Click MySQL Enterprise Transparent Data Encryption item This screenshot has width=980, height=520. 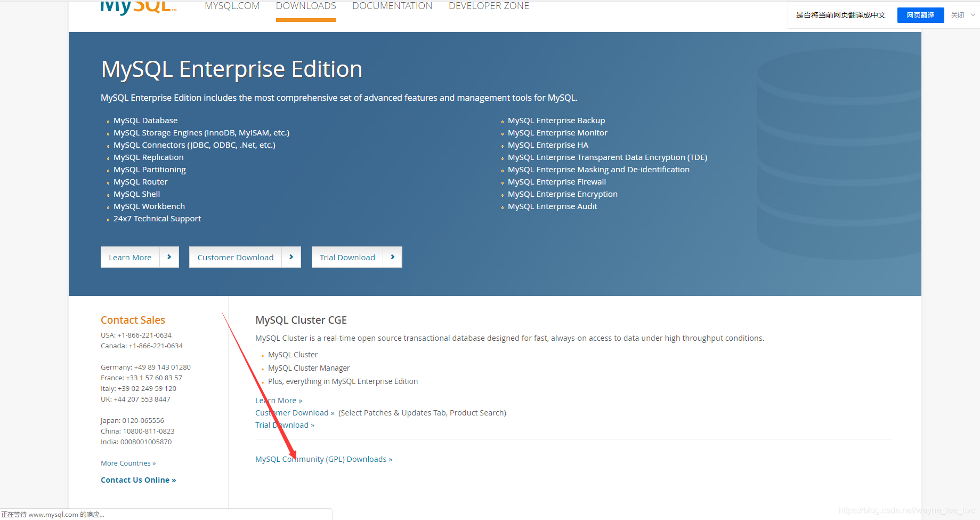coord(608,157)
